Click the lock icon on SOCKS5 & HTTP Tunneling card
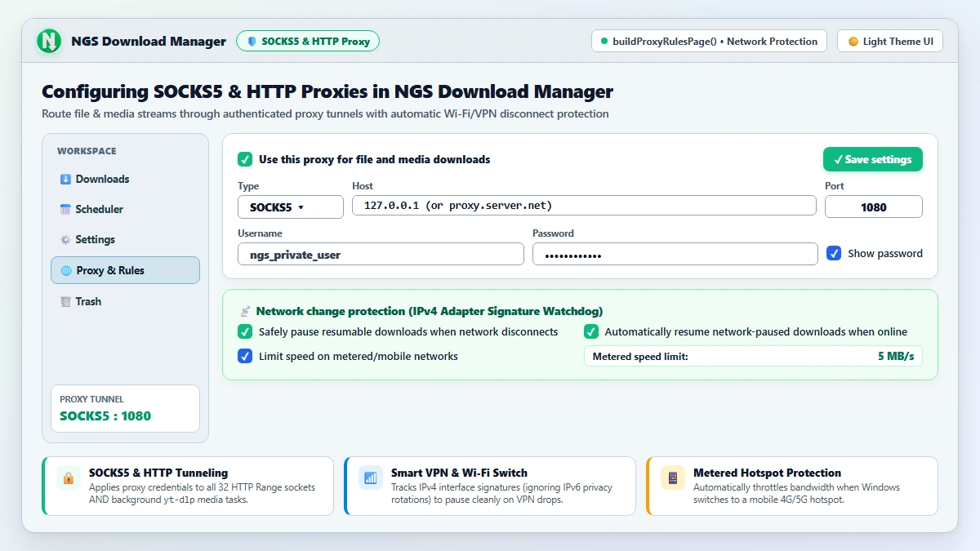980x551 pixels. tap(69, 478)
